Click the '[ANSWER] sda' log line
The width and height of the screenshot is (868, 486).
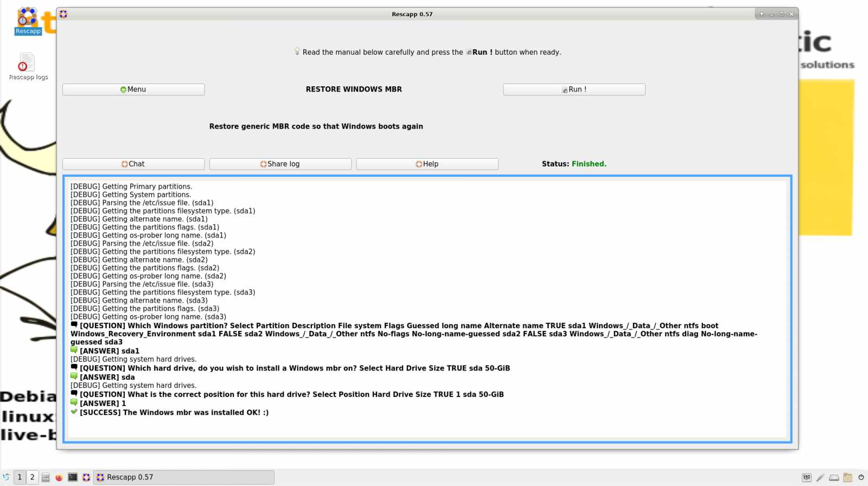[107, 378]
